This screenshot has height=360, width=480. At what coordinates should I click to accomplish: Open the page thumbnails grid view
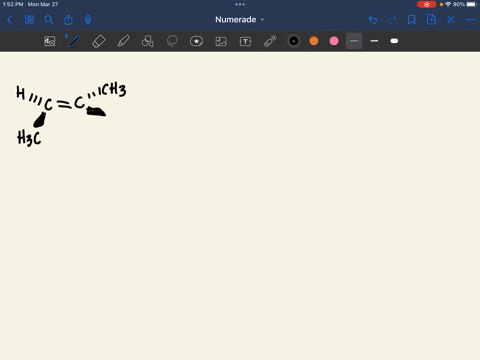point(29,20)
